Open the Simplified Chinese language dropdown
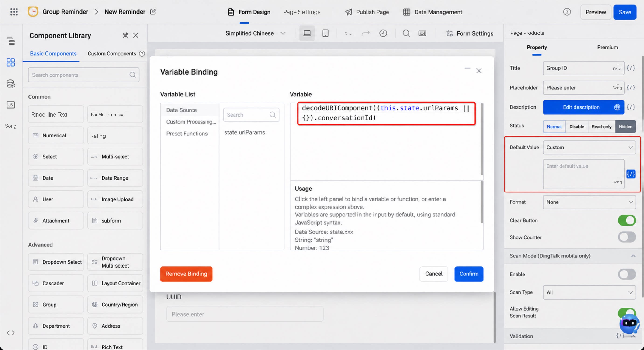The image size is (644, 350). [x=255, y=33]
